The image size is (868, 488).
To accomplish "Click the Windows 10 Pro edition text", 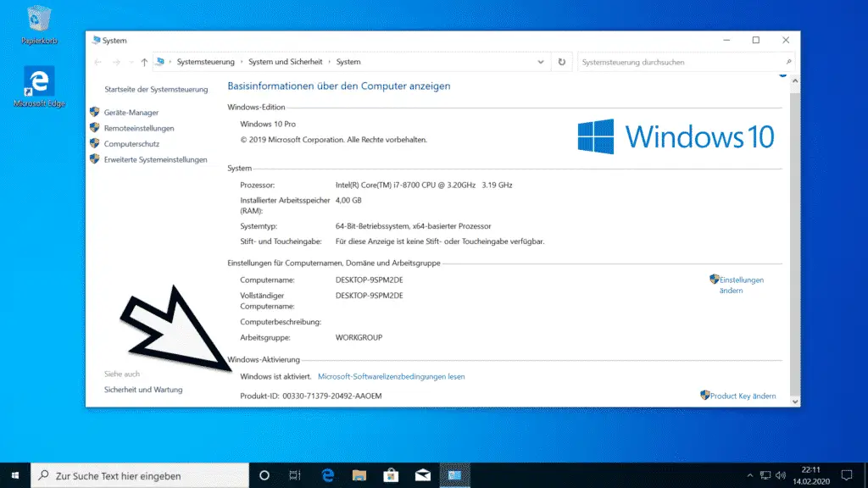I will (268, 124).
